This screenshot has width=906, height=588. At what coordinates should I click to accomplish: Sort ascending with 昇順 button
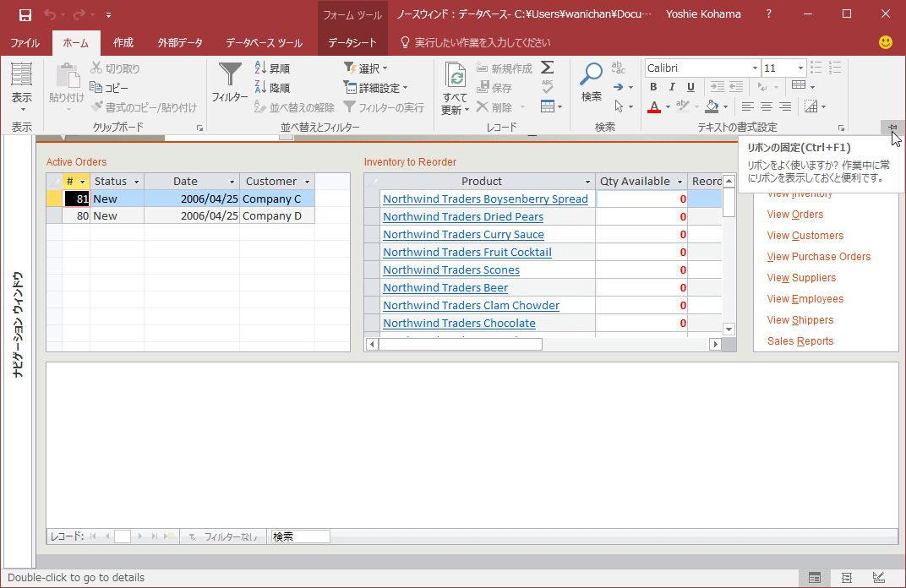click(x=272, y=68)
